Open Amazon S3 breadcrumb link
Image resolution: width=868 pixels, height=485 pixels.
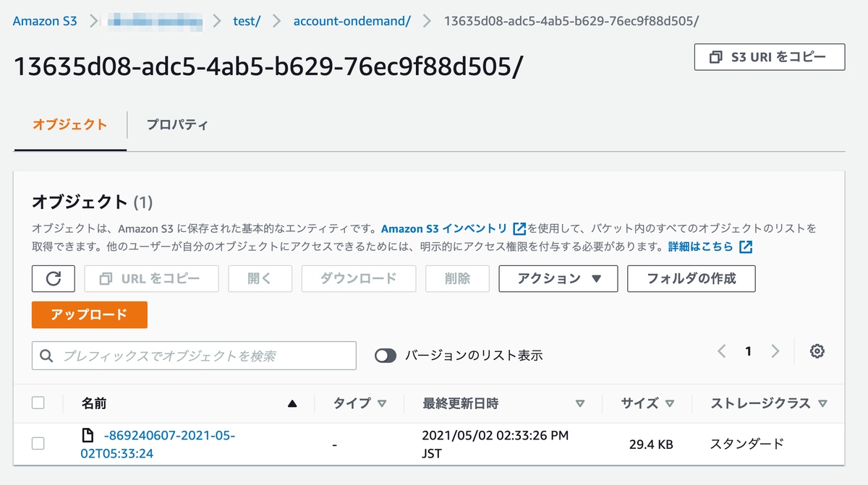coord(45,21)
